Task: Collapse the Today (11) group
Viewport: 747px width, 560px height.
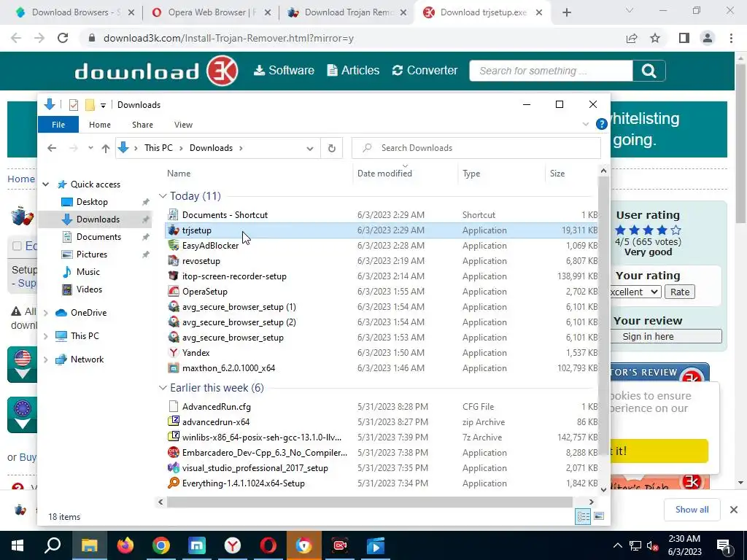Action: pos(163,196)
